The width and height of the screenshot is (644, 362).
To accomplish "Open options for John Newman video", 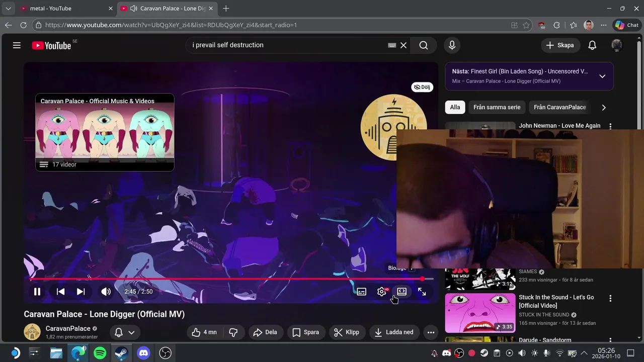I will (x=610, y=126).
